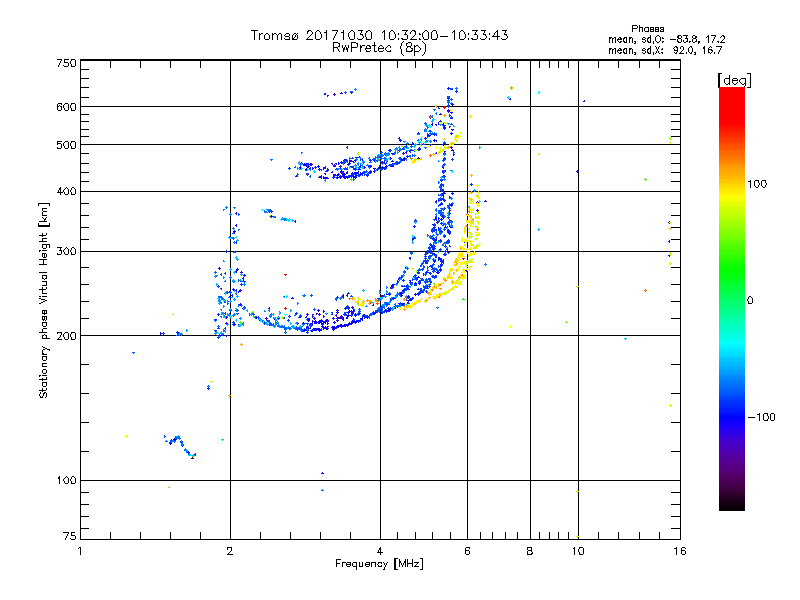Image resolution: width=800 pixels, height=600 pixels.
Task: Click the y-axis tick label '400'
Action: [66, 191]
